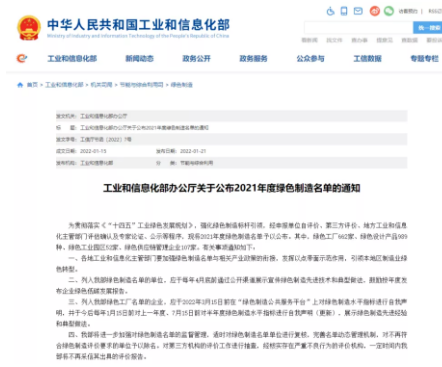This screenshot has width=442, height=367.
Task: Open the red Weibo icon
Action: [375, 11]
